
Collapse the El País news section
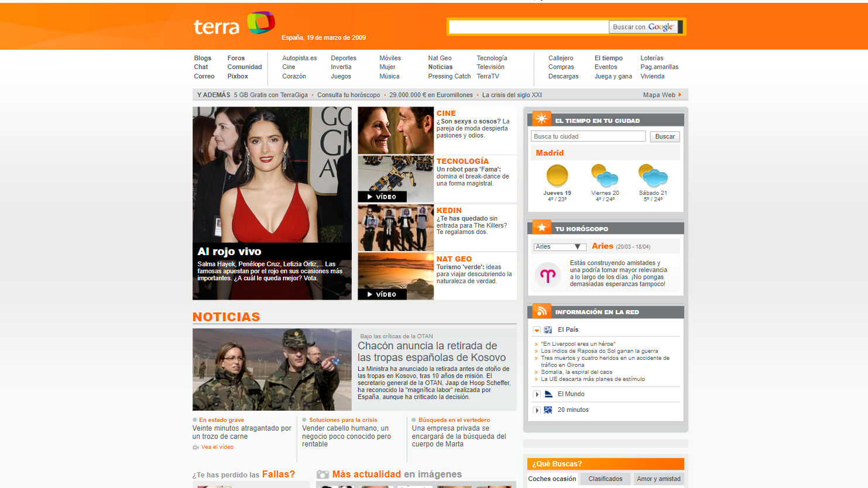click(537, 331)
